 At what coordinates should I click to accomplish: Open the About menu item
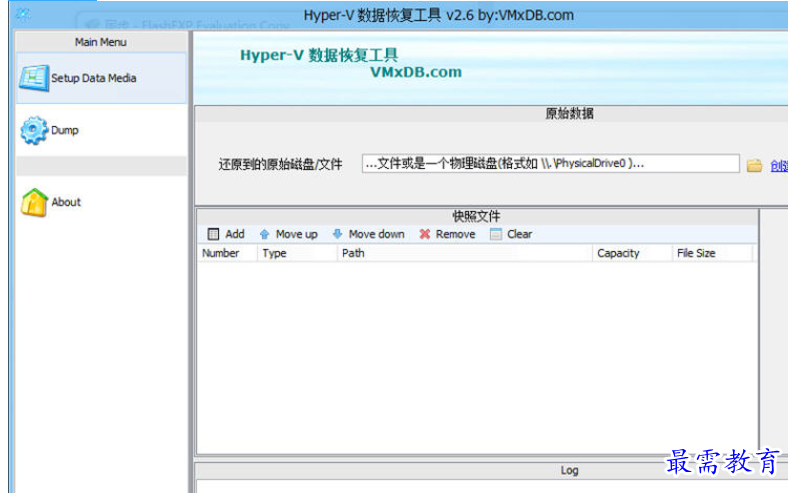(101, 203)
